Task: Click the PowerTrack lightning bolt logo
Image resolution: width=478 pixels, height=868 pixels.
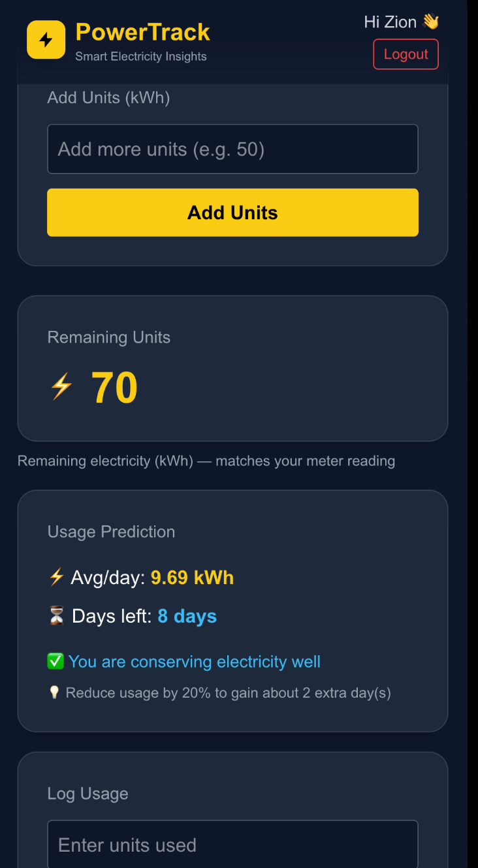Action: (x=46, y=40)
